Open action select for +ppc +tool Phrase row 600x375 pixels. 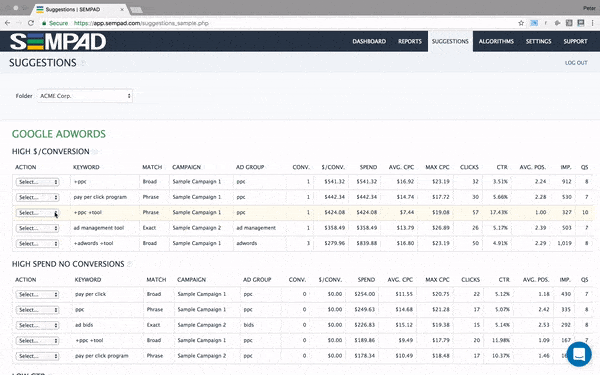[x=37, y=213]
